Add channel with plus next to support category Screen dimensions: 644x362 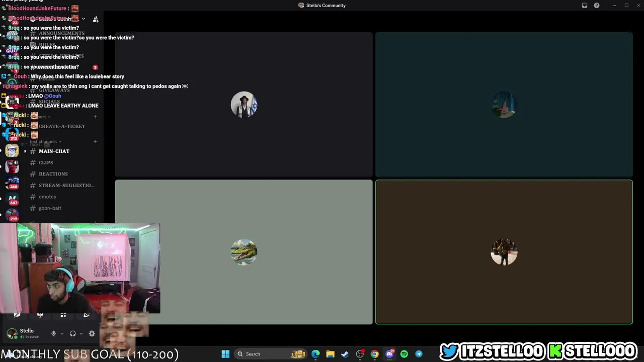pyautogui.click(x=95, y=117)
